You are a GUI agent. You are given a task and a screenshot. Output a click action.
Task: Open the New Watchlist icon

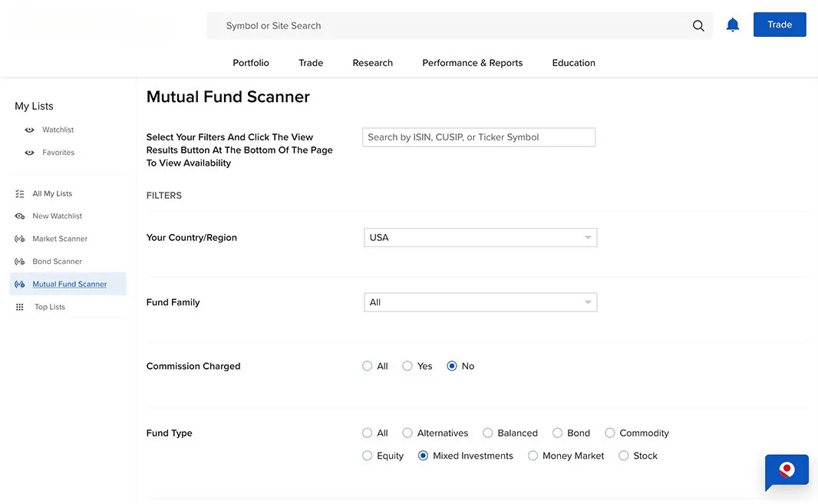(19, 216)
